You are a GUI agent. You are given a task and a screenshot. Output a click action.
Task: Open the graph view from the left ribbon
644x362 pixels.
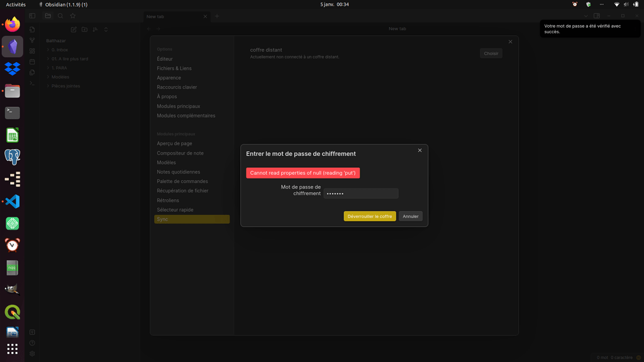(x=32, y=39)
